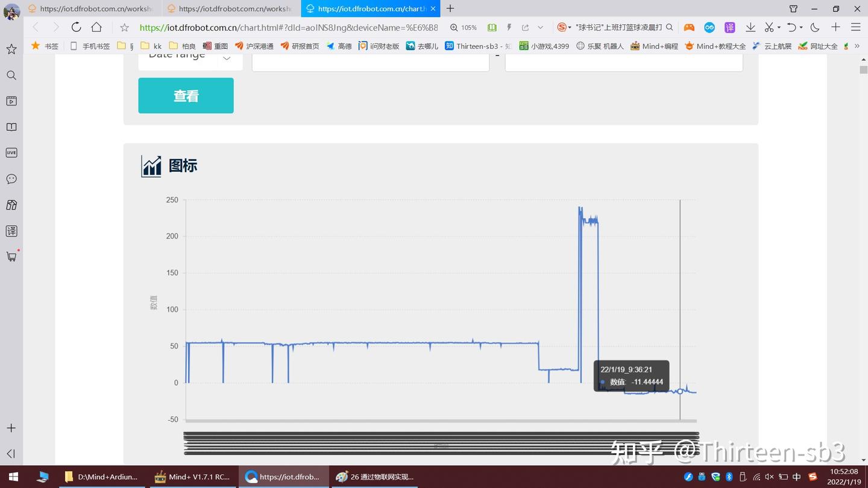Bookmark this page with the star icon

click(124, 27)
